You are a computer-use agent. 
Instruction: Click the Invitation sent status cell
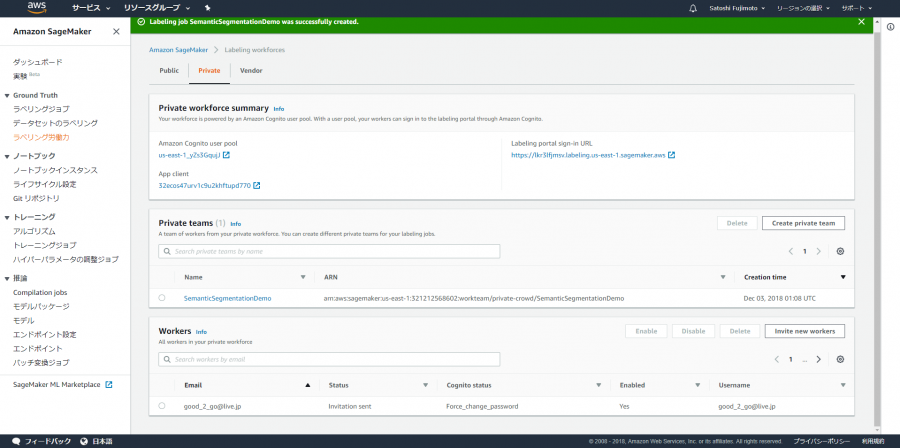coord(350,406)
